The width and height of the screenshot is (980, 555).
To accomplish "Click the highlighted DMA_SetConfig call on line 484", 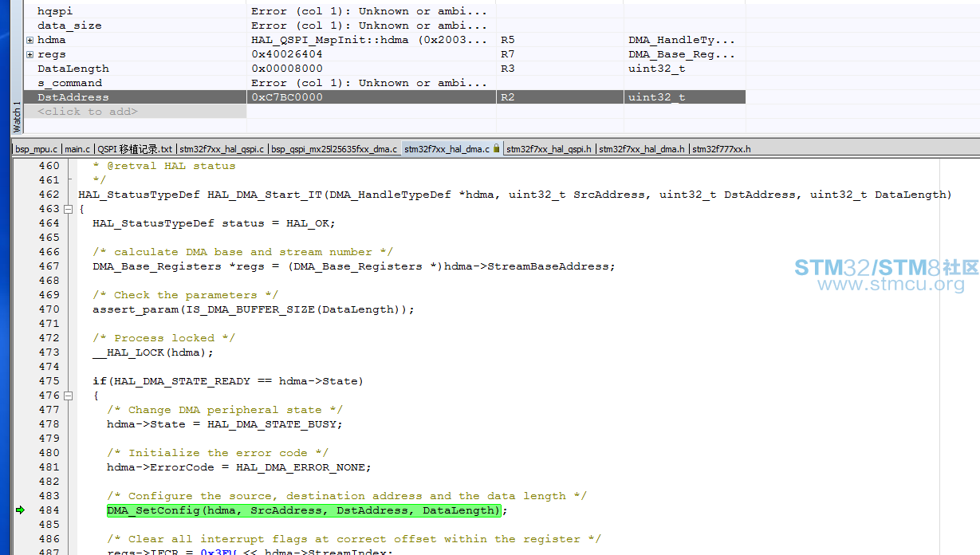I will pyautogui.click(x=304, y=510).
